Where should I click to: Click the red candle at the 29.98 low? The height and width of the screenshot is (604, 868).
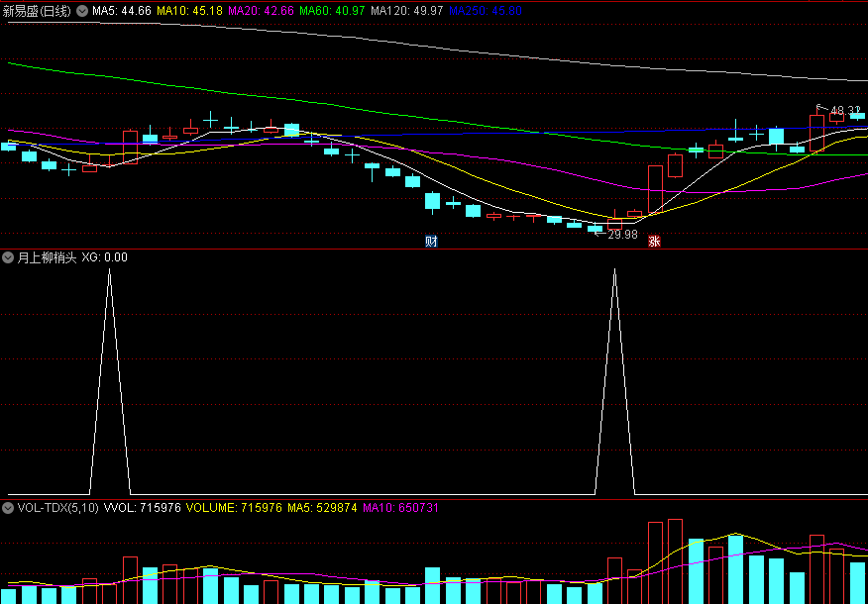[x=614, y=224]
